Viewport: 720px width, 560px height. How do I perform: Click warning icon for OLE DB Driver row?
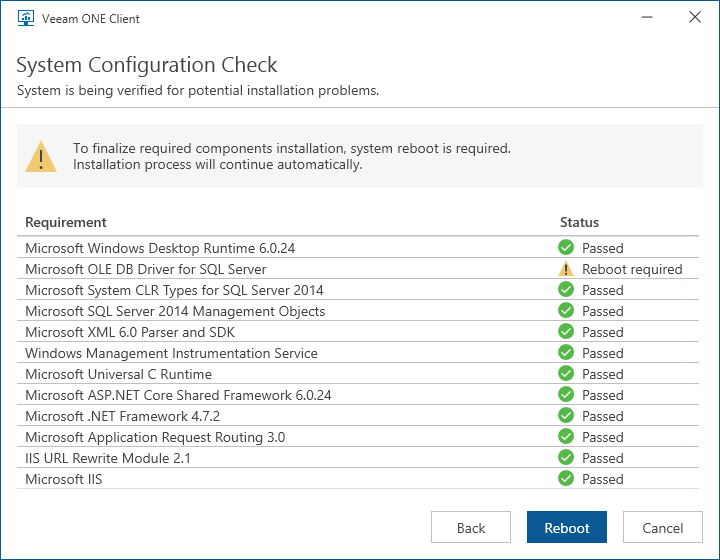tap(566, 269)
